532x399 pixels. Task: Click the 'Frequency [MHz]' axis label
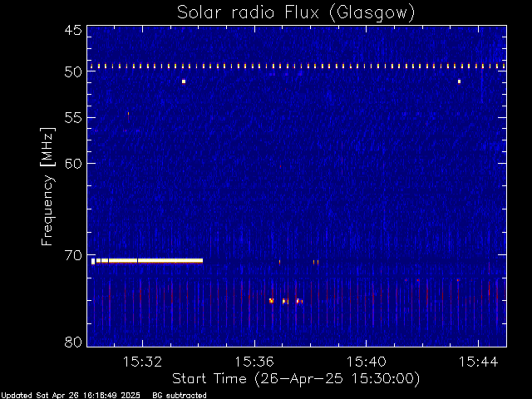47,186
